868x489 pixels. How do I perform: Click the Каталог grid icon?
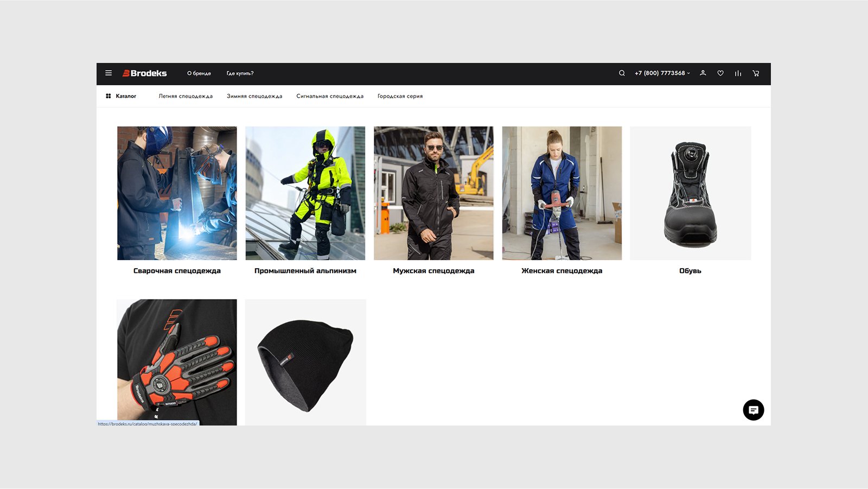coord(108,96)
